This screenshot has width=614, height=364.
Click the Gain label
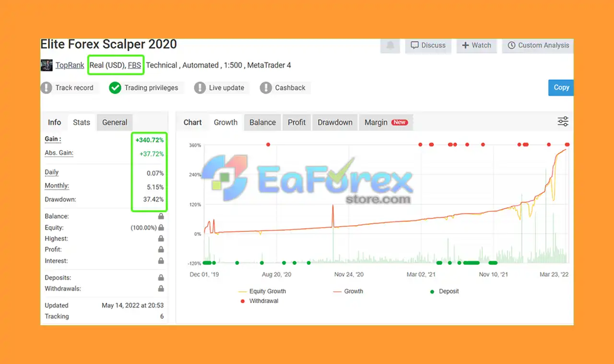click(53, 139)
